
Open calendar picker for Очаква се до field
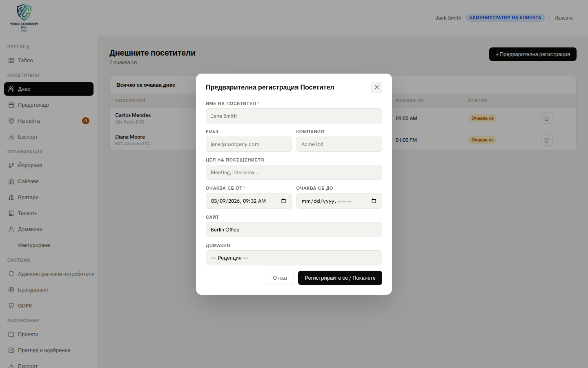click(374, 201)
